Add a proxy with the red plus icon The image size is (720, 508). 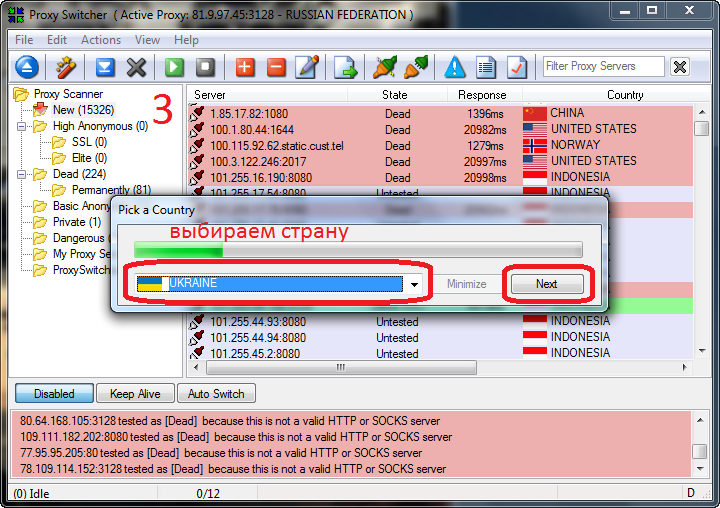point(245,68)
